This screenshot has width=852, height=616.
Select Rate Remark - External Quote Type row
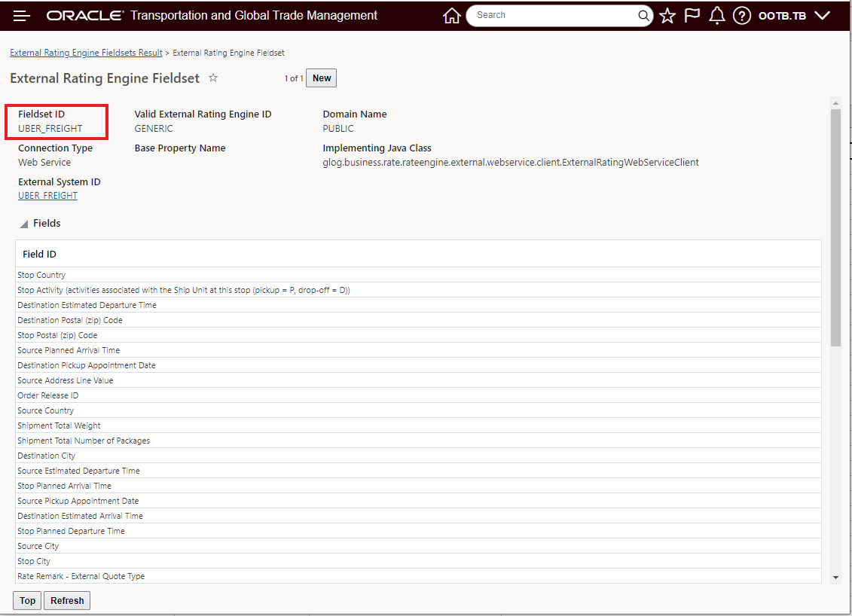click(418, 576)
